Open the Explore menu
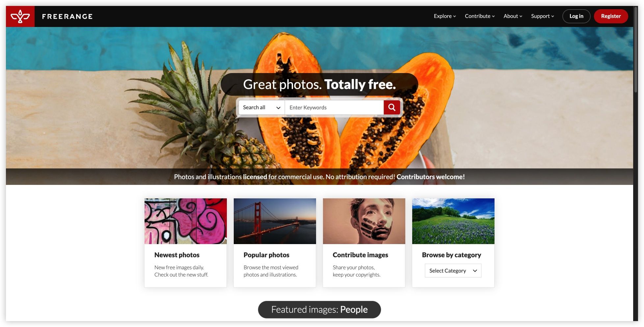 coord(445,16)
